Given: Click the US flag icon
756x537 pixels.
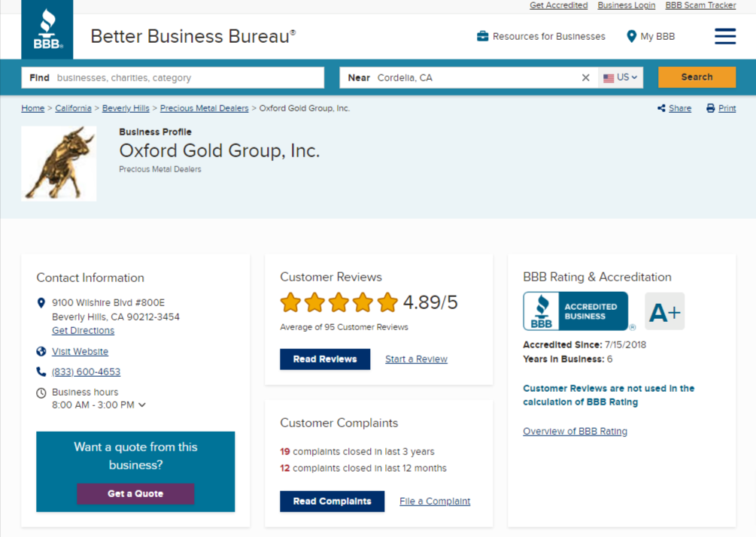Looking at the screenshot, I should pyautogui.click(x=609, y=78).
